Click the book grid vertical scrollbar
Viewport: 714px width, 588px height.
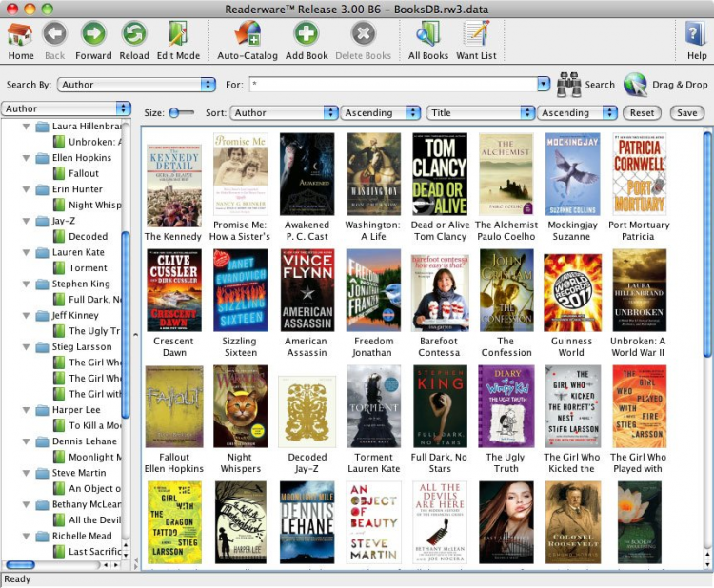click(x=706, y=245)
